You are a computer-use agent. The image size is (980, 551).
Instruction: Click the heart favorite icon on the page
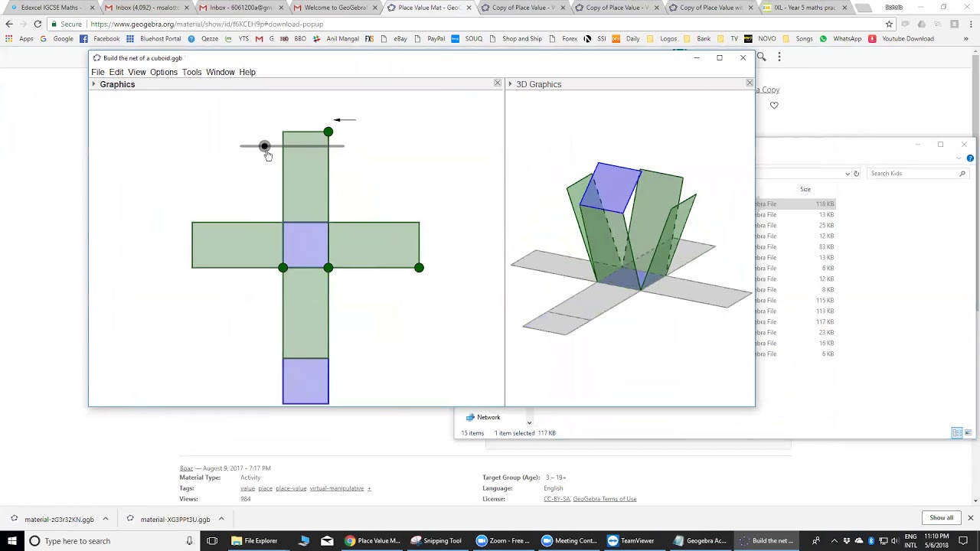pos(774,106)
